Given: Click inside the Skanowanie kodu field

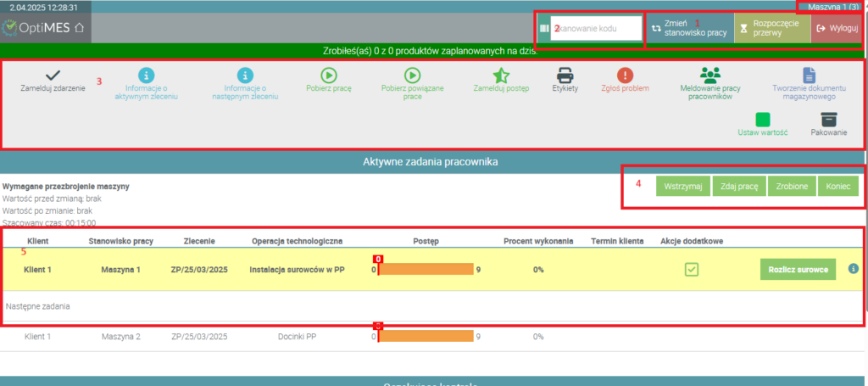Looking at the screenshot, I should [593, 28].
